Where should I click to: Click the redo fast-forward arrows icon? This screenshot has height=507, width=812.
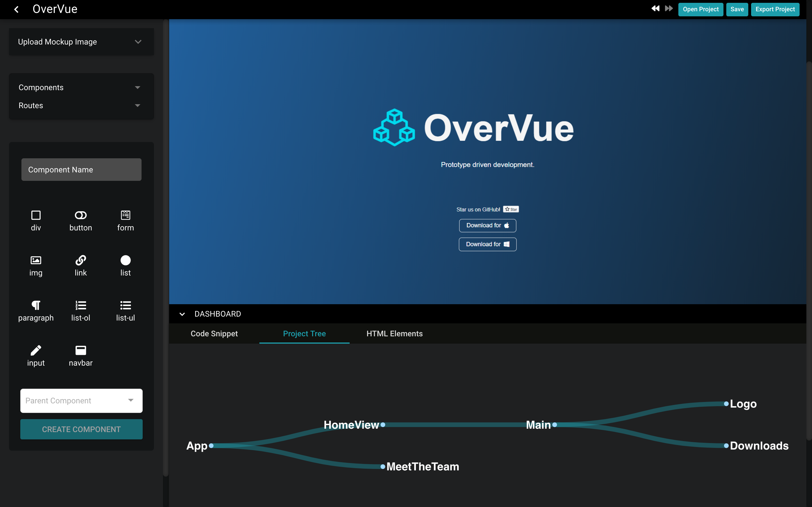[669, 9]
